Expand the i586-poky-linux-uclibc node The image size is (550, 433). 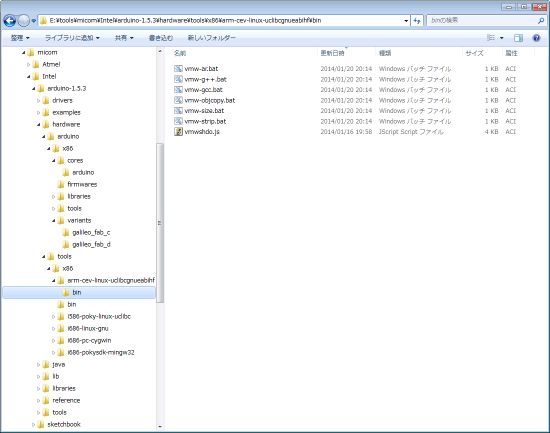[54, 317]
